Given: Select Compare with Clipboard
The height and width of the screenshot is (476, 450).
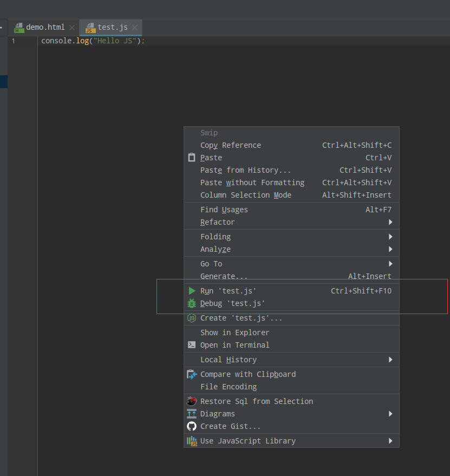Looking at the screenshot, I should [x=291, y=374].
